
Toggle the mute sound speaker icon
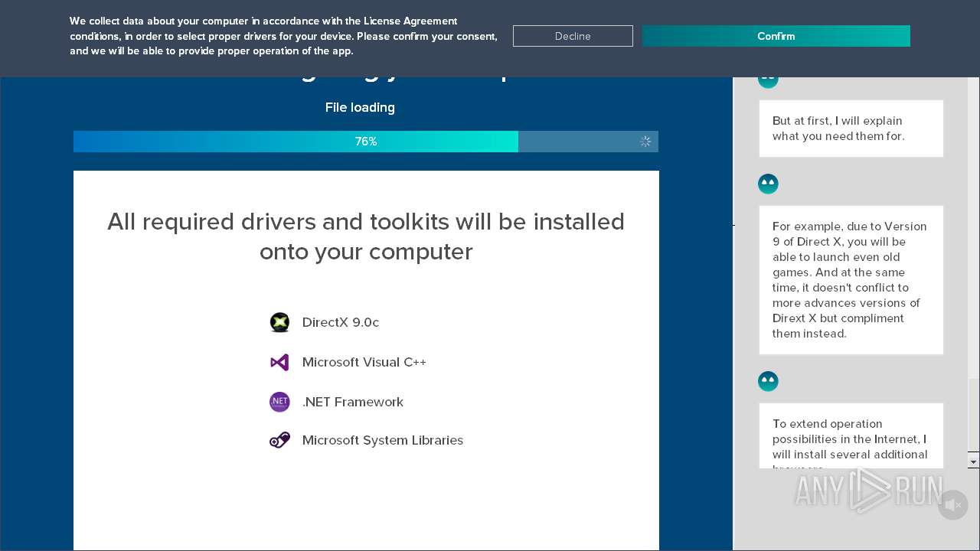[x=953, y=505]
